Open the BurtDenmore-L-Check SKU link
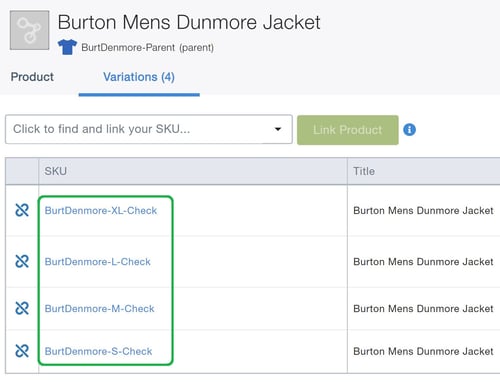The width and height of the screenshot is (500, 382). [98, 262]
